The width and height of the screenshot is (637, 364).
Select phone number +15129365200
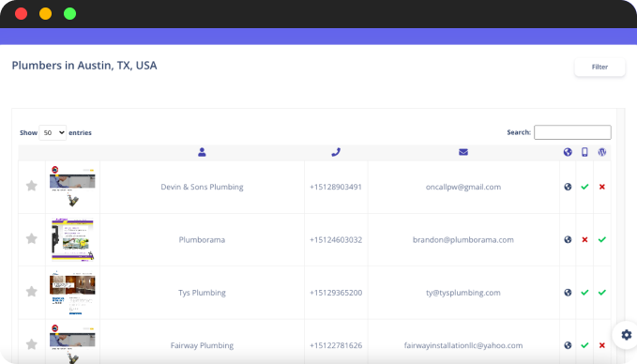[336, 293]
